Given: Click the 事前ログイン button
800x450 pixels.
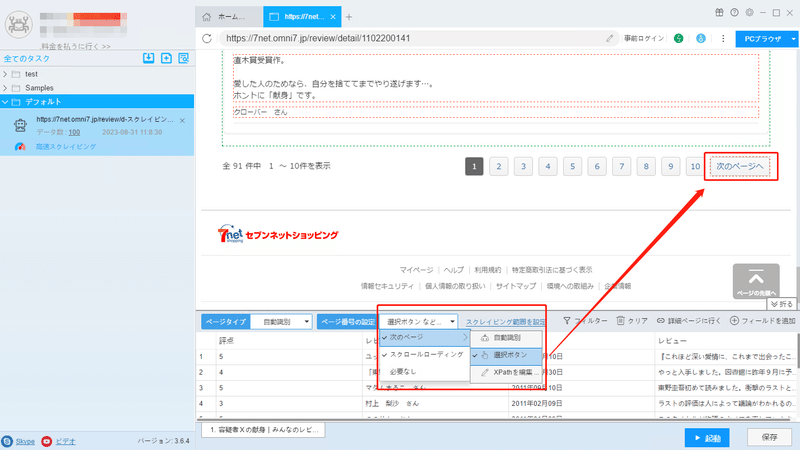Looking at the screenshot, I should click(644, 38).
